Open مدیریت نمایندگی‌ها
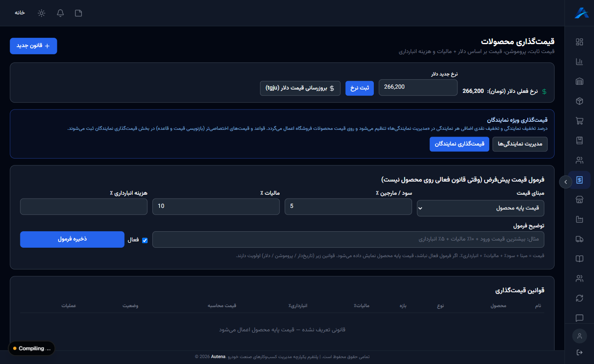 520,144
